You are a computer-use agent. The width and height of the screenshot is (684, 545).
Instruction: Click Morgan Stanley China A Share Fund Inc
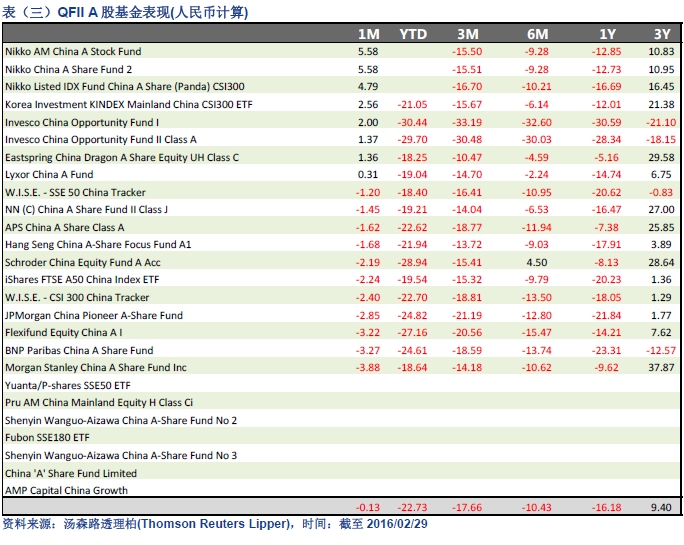96,368
